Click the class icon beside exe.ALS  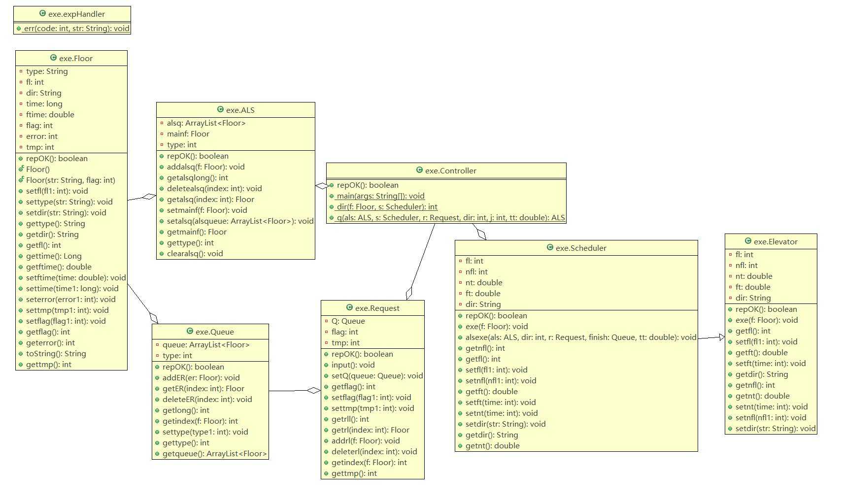point(220,109)
